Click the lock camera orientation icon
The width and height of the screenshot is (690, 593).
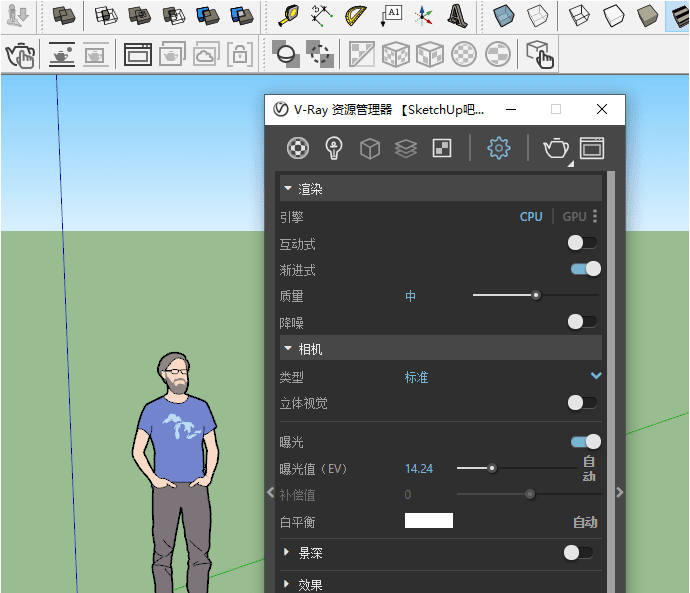(240, 54)
